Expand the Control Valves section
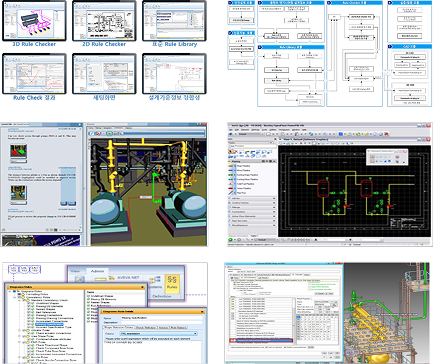The height and width of the screenshot is (364, 433). click(x=252, y=203)
